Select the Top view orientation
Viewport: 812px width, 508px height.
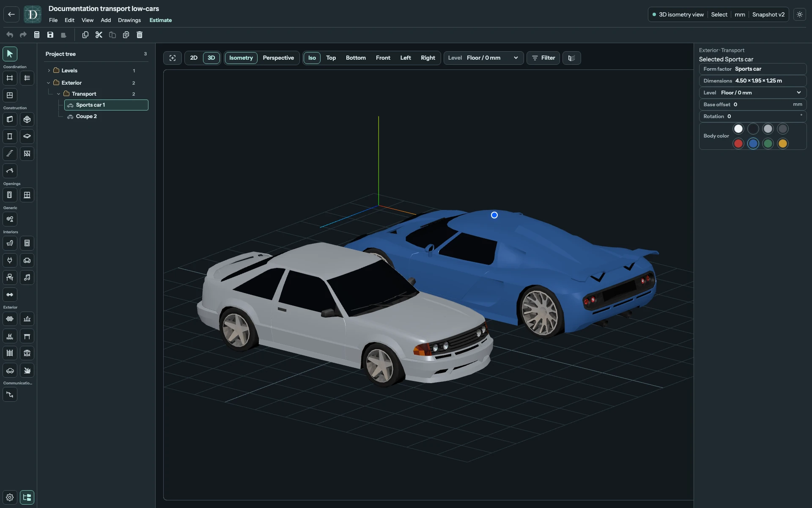[x=331, y=58]
